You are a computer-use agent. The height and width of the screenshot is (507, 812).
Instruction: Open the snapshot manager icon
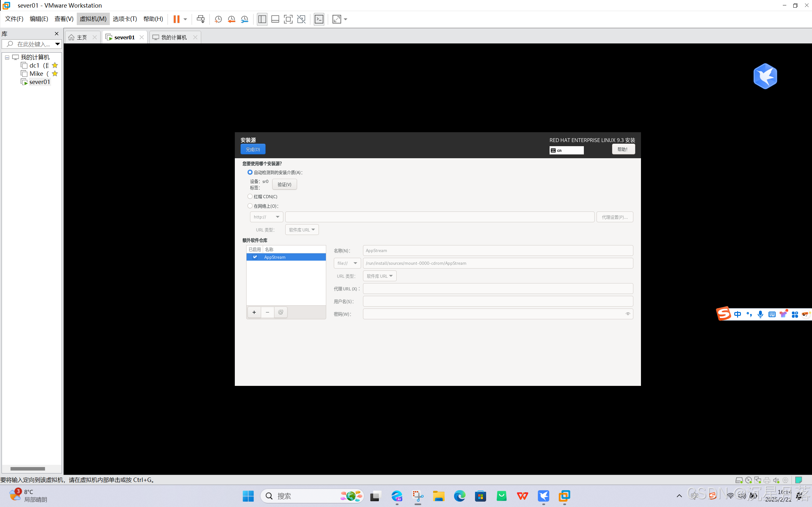point(245,19)
